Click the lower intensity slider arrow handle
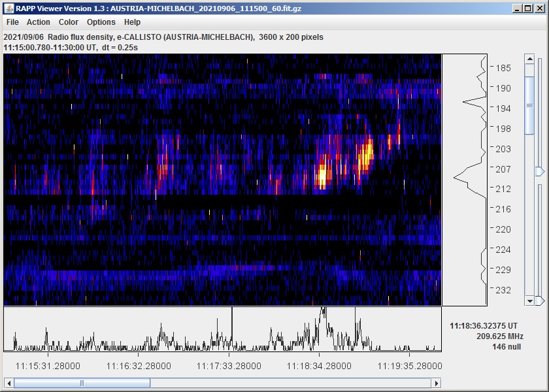The width and height of the screenshot is (549, 392). [541, 301]
